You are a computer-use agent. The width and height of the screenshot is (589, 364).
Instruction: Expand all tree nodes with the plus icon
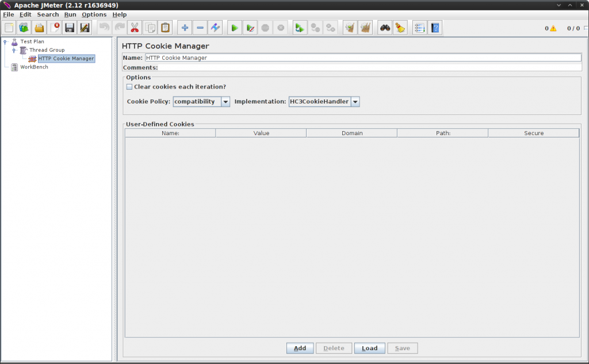click(184, 27)
